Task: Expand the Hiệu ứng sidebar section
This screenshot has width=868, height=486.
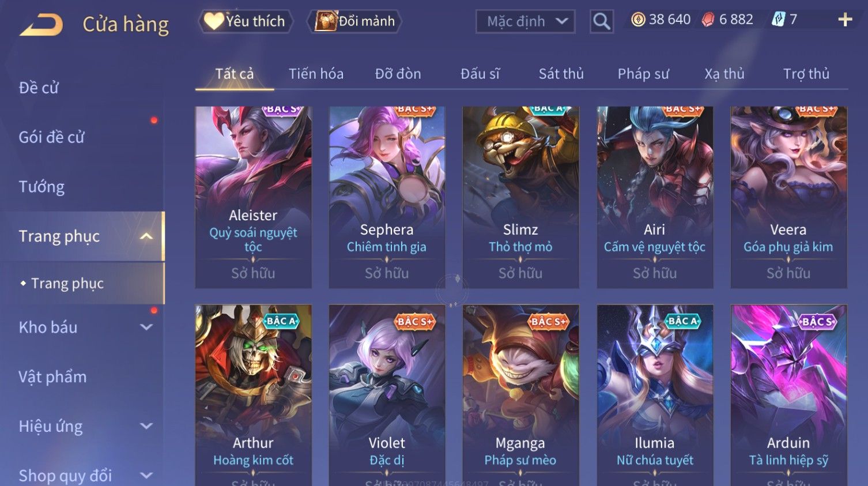Action: coord(146,426)
